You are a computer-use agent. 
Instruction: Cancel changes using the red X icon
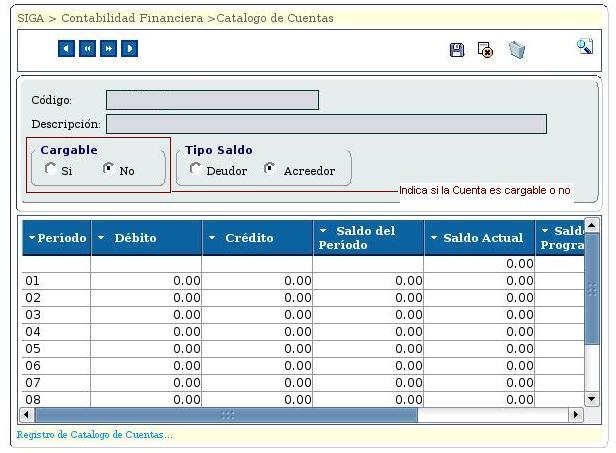click(x=485, y=50)
